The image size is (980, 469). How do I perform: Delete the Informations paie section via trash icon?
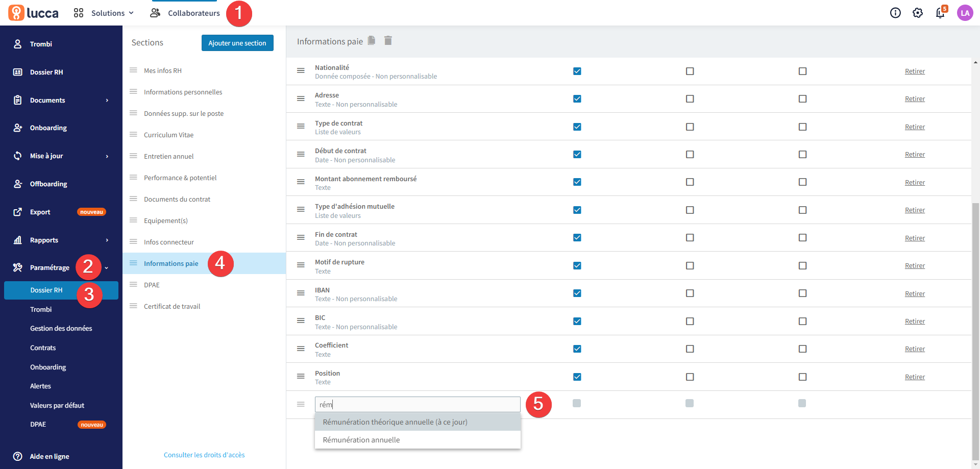[388, 40]
